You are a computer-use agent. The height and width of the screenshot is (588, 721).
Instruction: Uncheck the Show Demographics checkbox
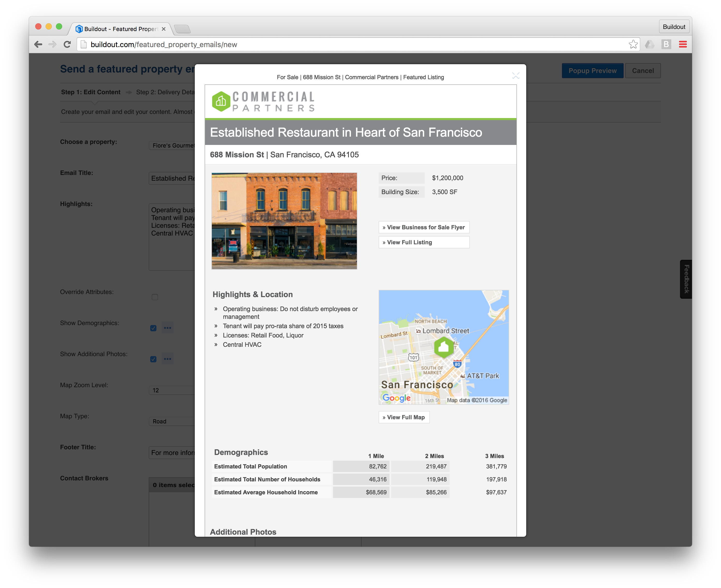[x=154, y=328]
